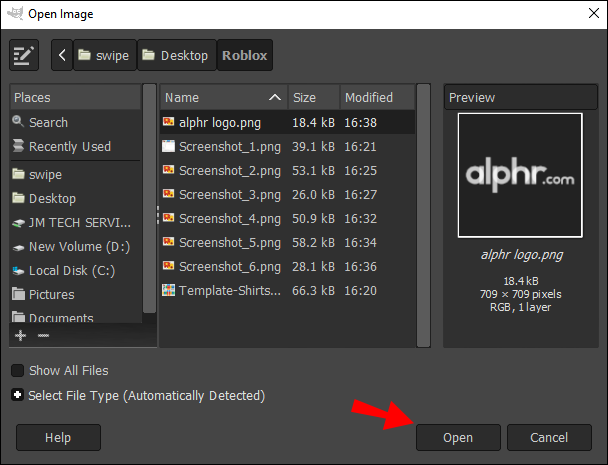Click the remove bookmark minus icon
This screenshot has height=465, width=608.
coord(43,335)
